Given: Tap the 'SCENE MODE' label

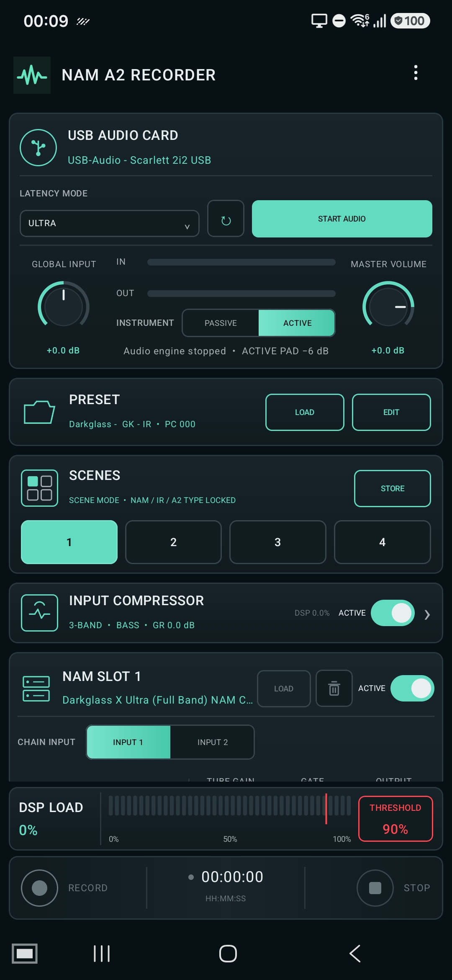Looking at the screenshot, I should coord(94,500).
